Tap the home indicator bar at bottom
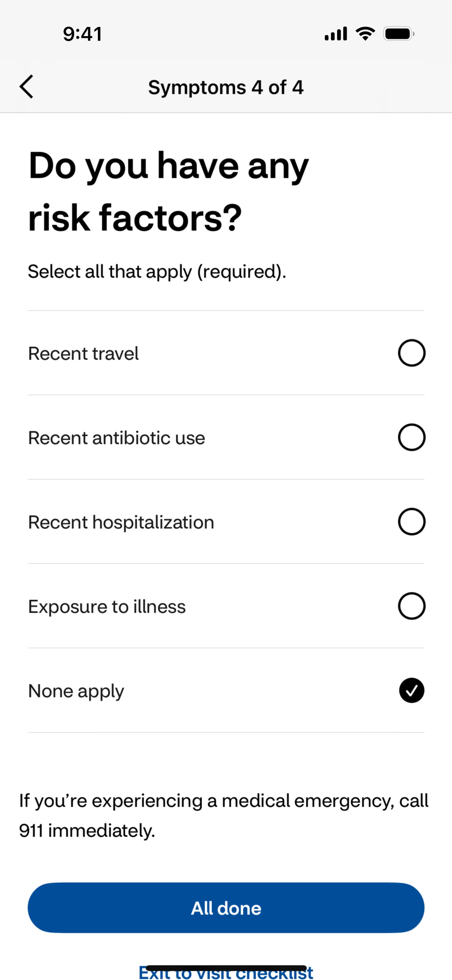 pyautogui.click(x=226, y=968)
